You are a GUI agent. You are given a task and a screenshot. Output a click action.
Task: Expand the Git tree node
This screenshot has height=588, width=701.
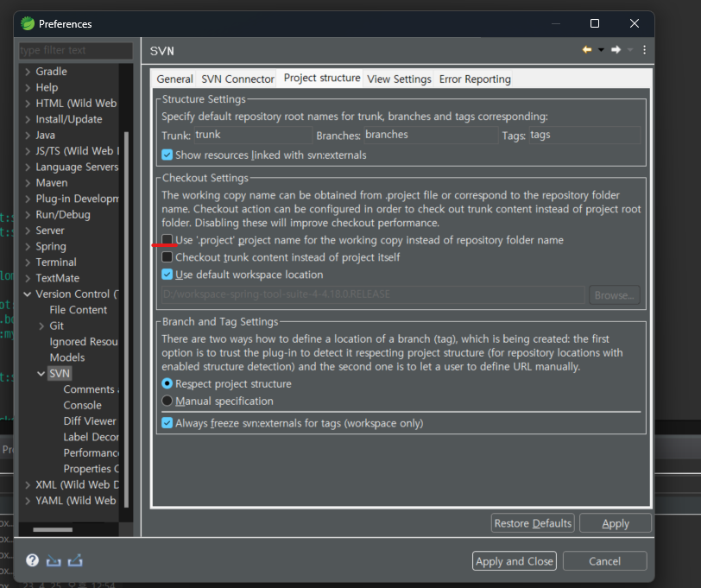(x=41, y=326)
